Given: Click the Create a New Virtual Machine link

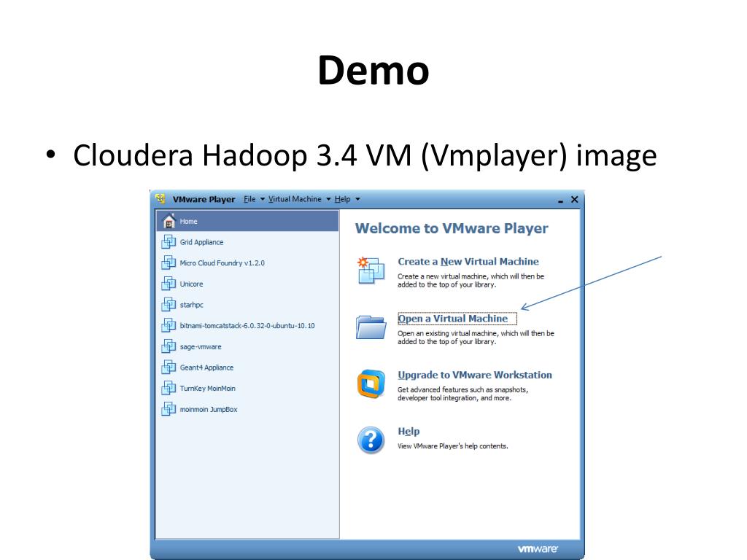Looking at the screenshot, I should pos(468,262).
